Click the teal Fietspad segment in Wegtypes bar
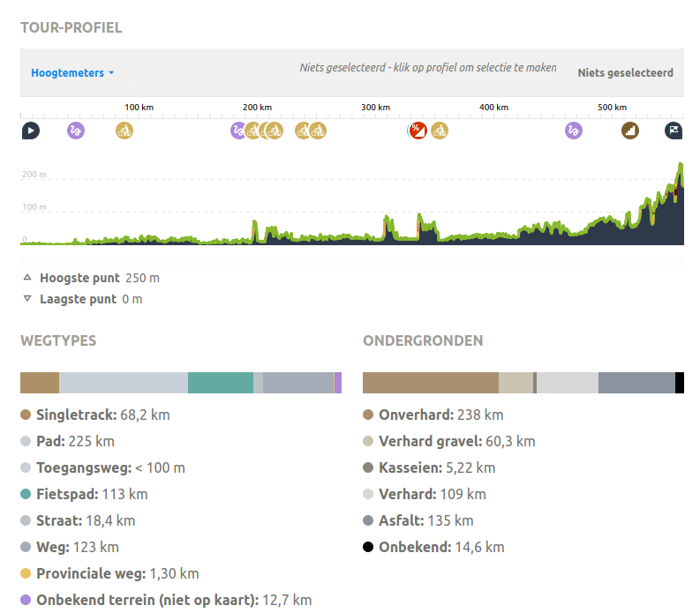 coord(221,383)
